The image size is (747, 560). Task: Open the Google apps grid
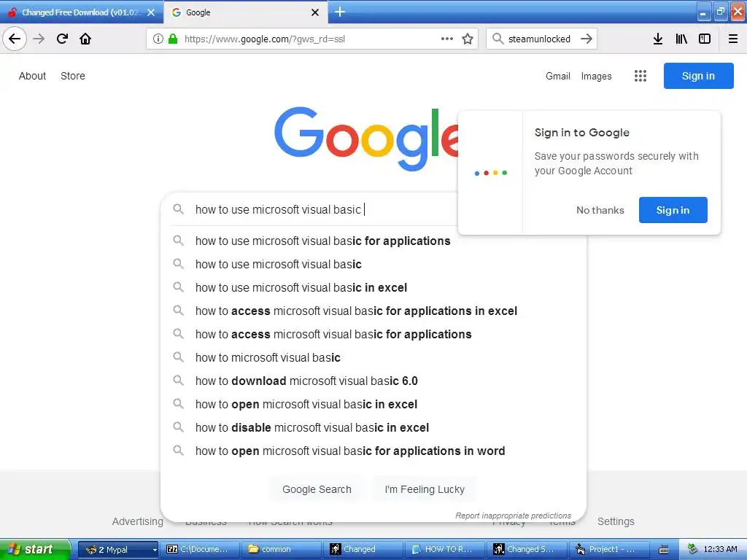coord(640,76)
